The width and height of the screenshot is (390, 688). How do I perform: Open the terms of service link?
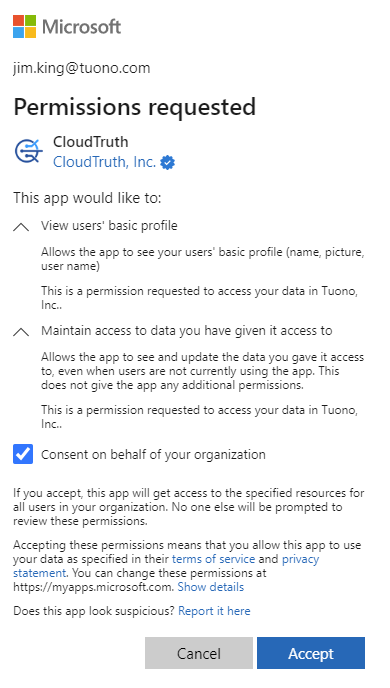tap(214, 559)
